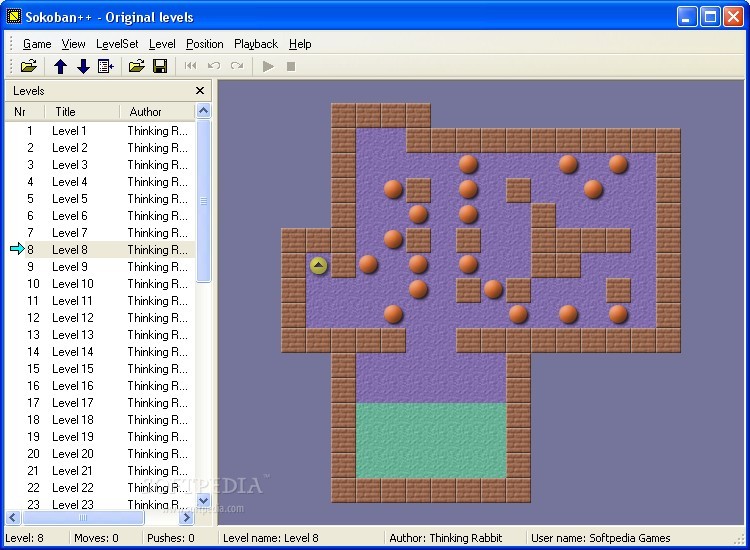750x550 pixels.
Task: Click the Moves: 0 status bar entry
Action: [96, 538]
